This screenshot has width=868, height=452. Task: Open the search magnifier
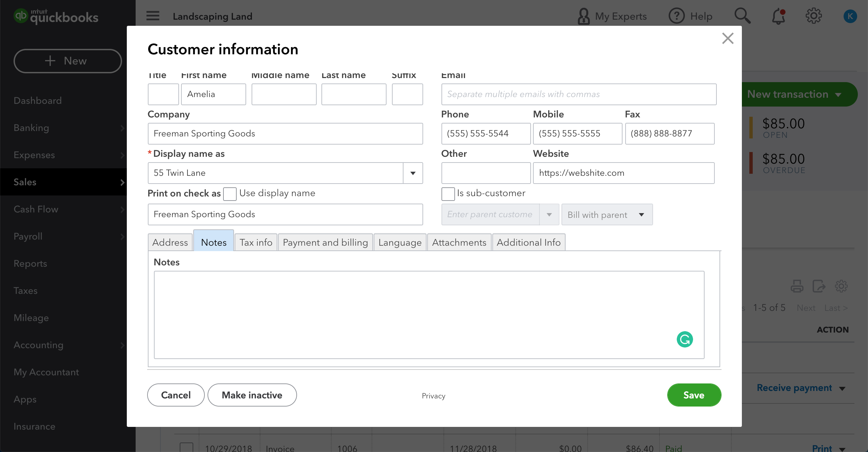(x=743, y=16)
